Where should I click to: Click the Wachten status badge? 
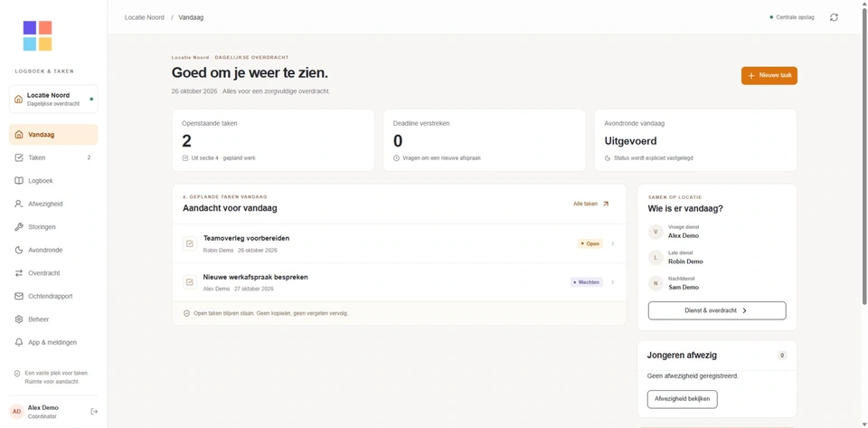pos(586,282)
